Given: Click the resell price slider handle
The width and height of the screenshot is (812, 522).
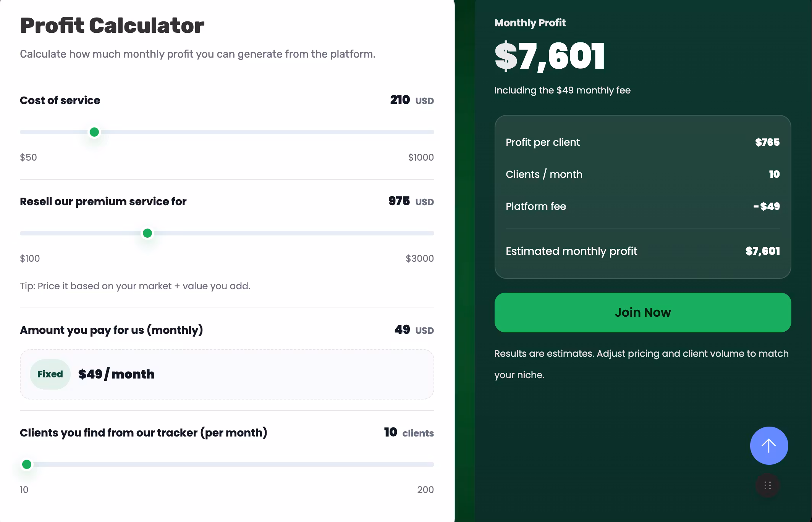Looking at the screenshot, I should click(x=147, y=233).
